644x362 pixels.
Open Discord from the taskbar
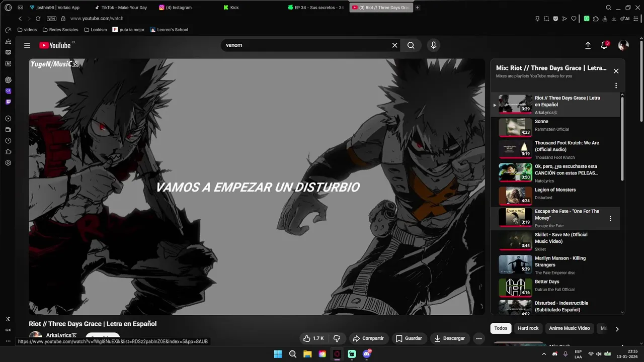pos(367,354)
